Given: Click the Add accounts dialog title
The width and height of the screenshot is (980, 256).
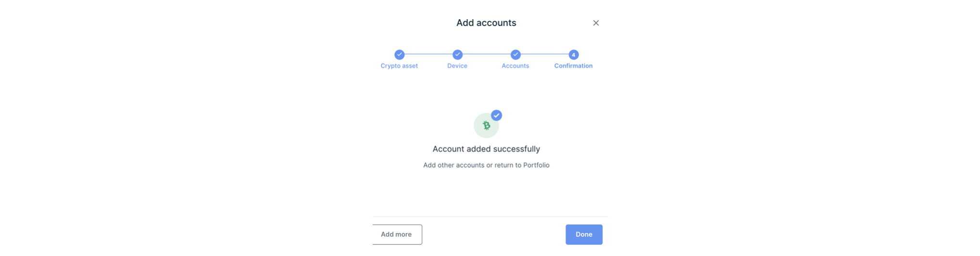Looking at the screenshot, I should coord(486,23).
